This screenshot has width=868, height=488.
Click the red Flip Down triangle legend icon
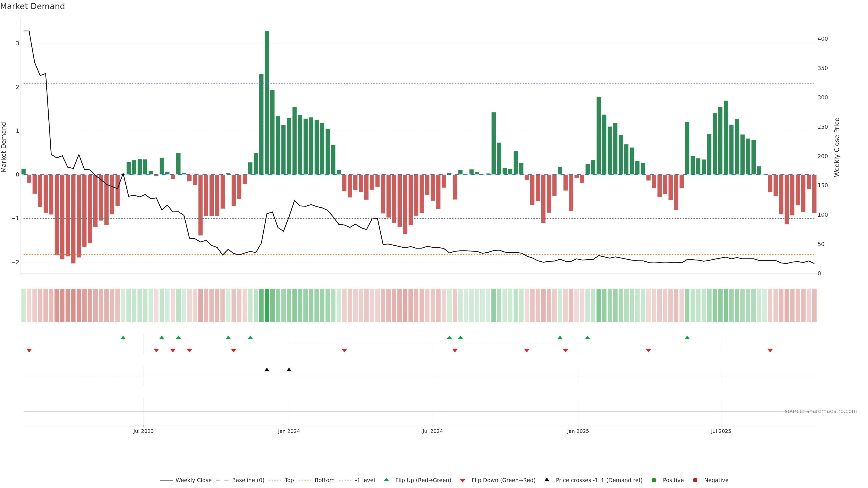point(463,480)
